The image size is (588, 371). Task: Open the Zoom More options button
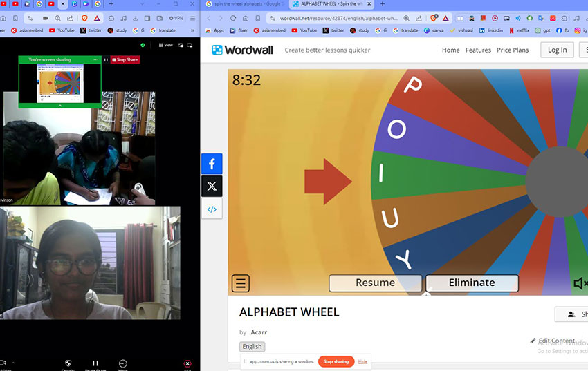122,363
